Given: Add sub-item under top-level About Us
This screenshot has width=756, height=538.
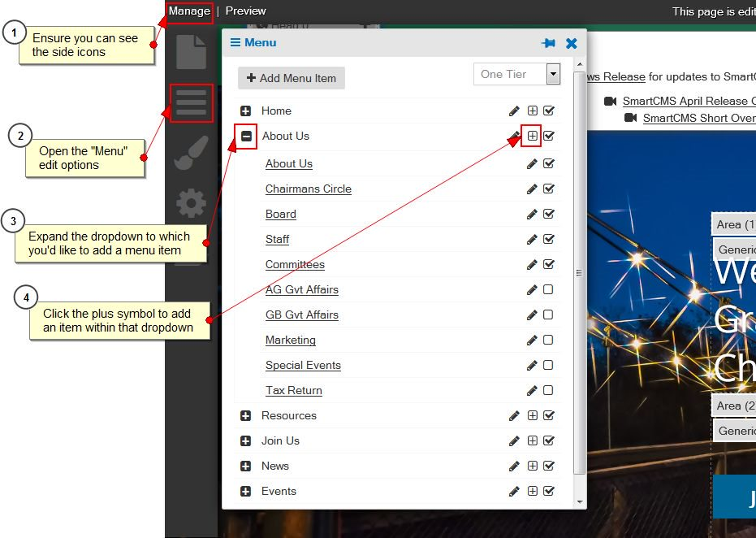Looking at the screenshot, I should coord(533,136).
